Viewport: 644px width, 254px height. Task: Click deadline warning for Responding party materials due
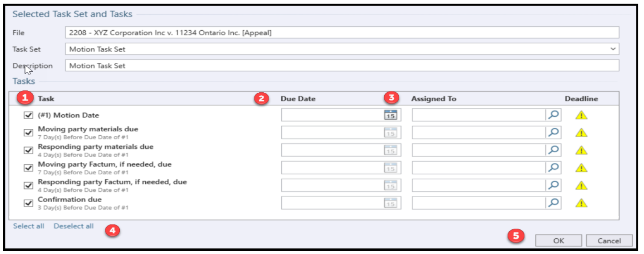(x=581, y=151)
